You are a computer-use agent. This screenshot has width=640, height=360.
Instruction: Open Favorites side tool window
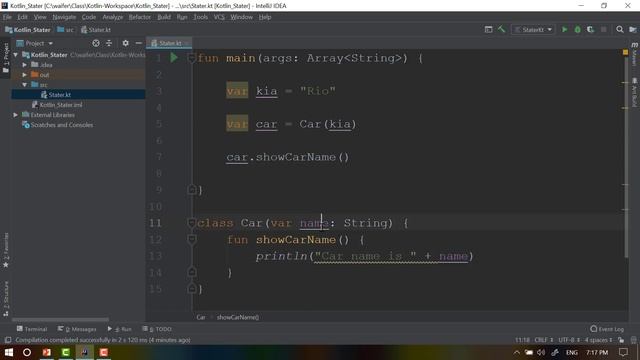6,250
